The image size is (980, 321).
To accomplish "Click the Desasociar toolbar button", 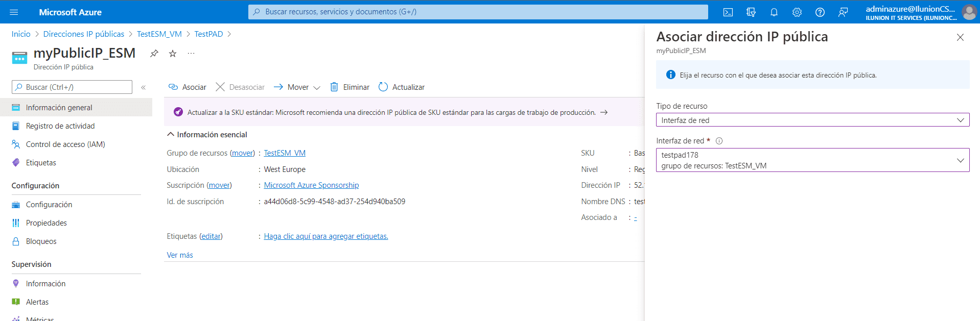I will coord(240,87).
